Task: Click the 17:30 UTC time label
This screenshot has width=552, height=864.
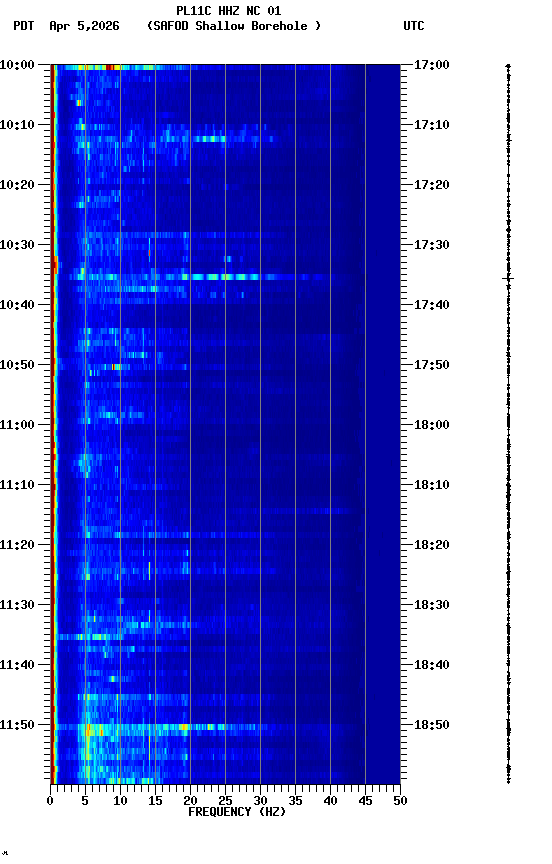Action: coord(432,245)
